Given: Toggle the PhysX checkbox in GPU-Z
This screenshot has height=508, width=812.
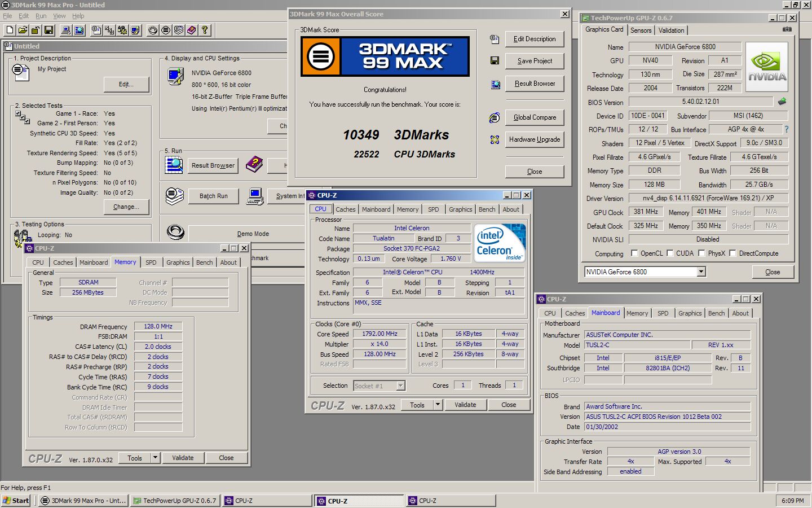Looking at the screenshot, I should tap(701, 253).
